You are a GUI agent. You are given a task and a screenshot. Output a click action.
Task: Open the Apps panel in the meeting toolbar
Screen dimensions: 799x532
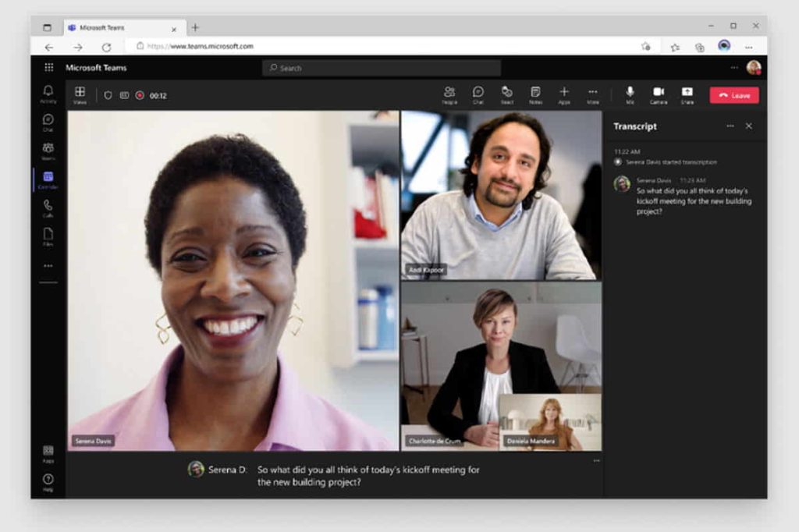point(564,94)
